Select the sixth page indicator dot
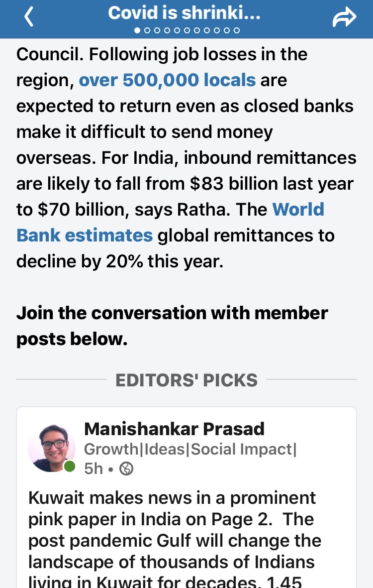373x588 pixels. click(187, 30)
